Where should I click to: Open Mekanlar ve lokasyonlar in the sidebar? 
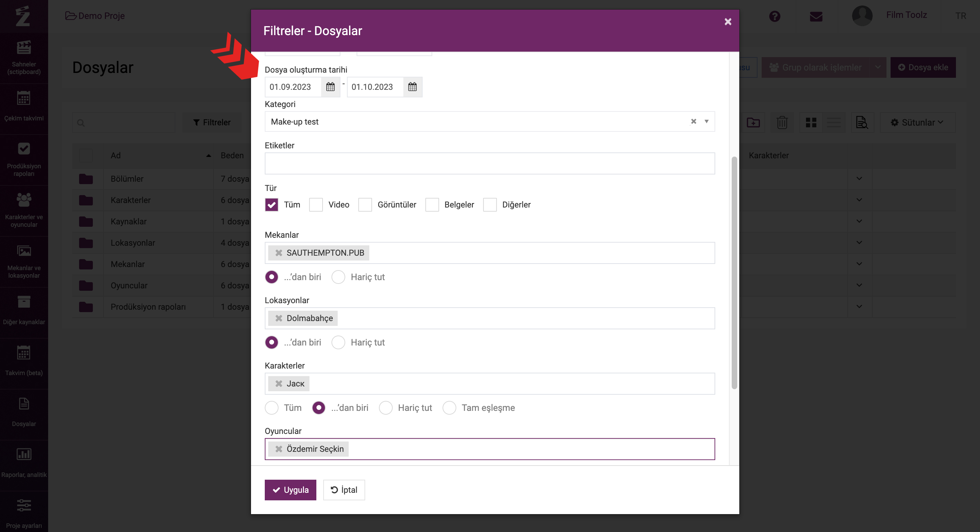tap(24, 262)
